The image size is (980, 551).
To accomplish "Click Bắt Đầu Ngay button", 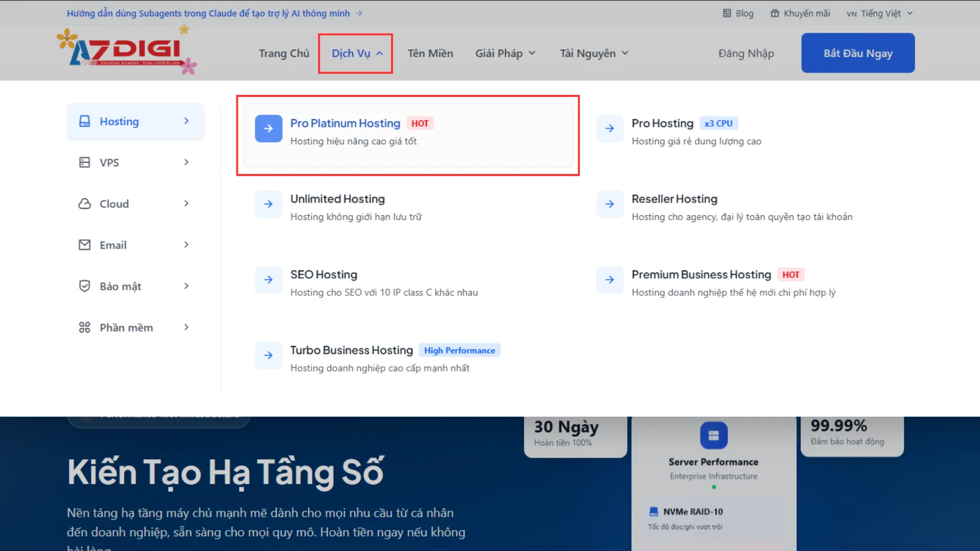I will [x=858, y=53].
